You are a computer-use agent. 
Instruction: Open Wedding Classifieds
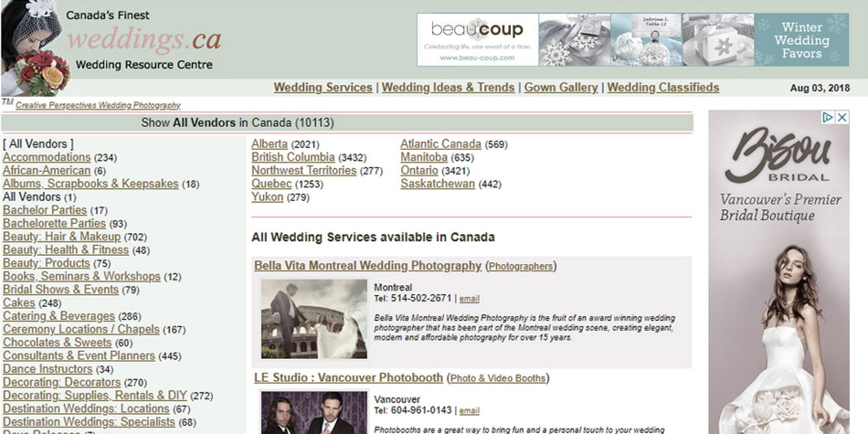pos(663,88)
